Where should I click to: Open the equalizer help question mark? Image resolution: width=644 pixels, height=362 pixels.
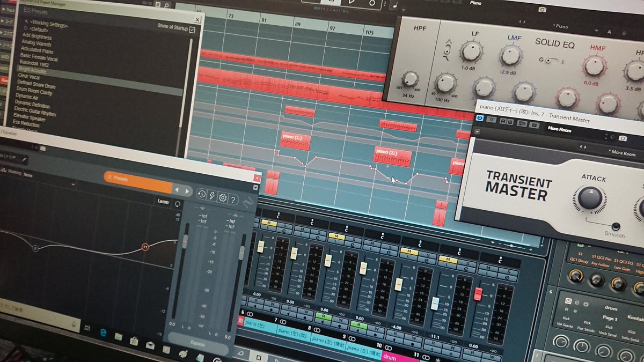pyautogui.click(x=233, y=200)
